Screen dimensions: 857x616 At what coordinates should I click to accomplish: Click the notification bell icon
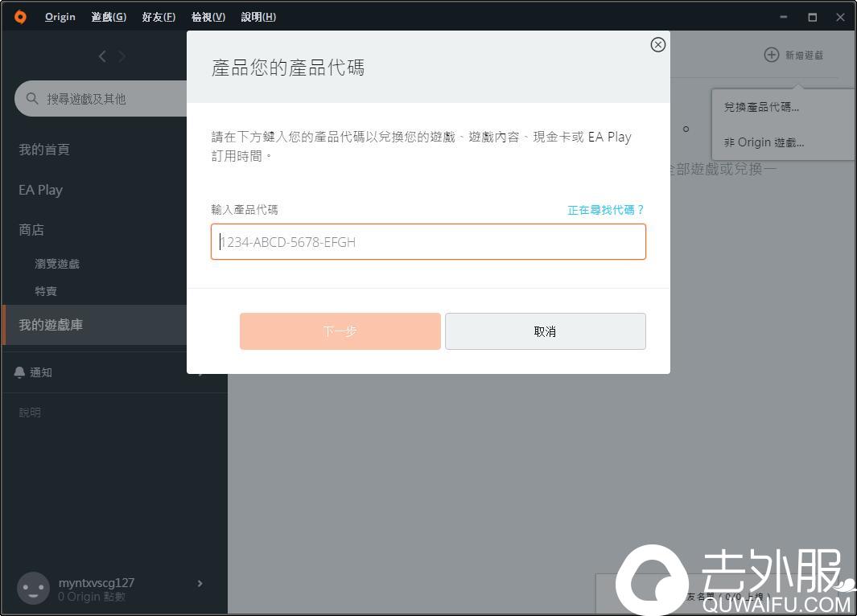pos(19,372)
